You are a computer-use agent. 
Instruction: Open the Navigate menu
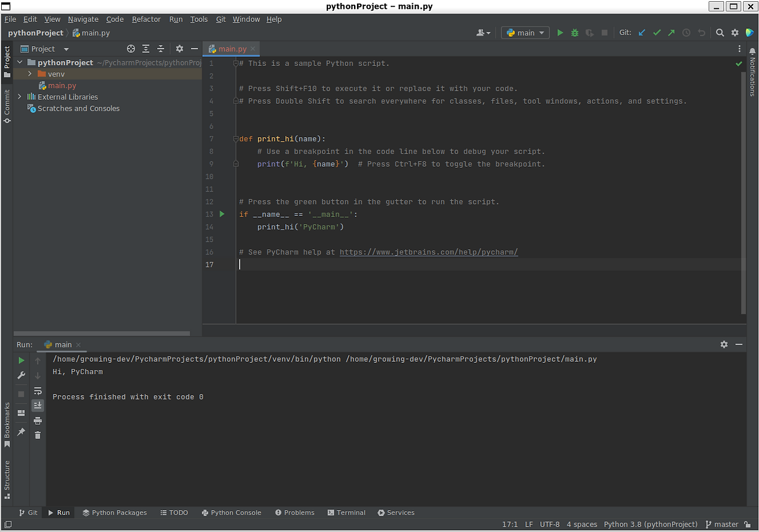[83, 19]
